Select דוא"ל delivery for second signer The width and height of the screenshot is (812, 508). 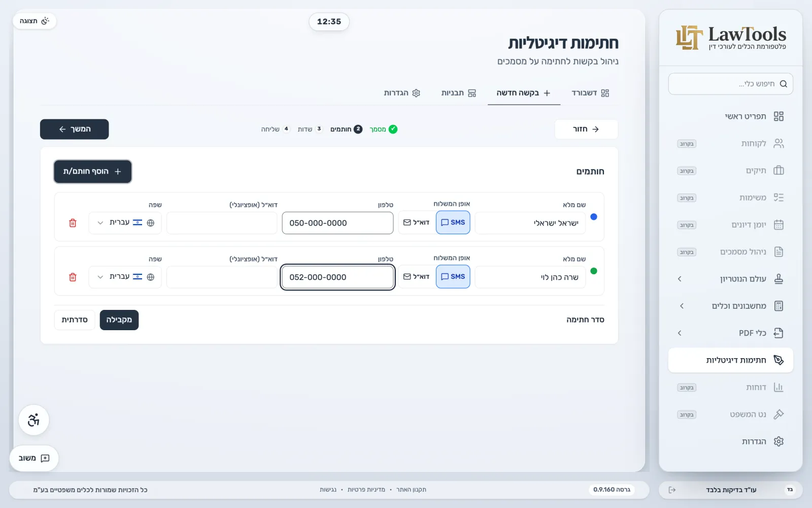417,277
